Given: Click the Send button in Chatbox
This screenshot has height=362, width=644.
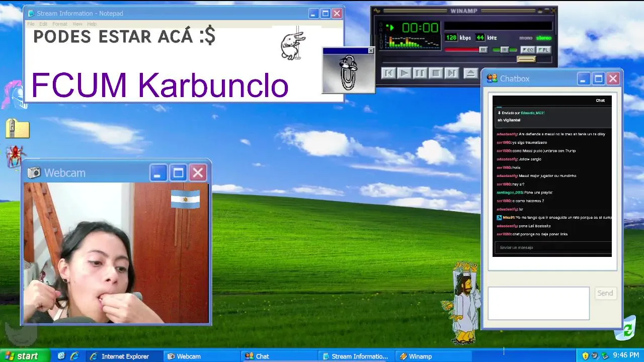Looking at the screenshot, I should (605, 293).
